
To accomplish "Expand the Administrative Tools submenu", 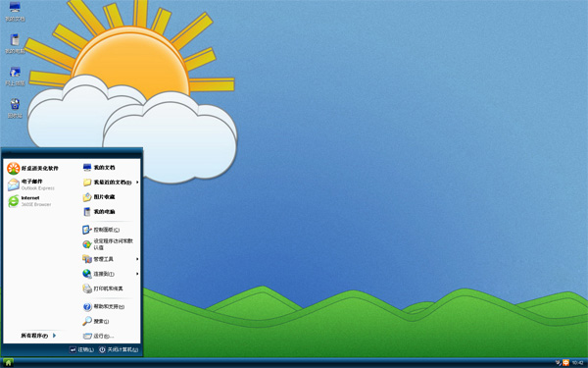I will click(111, 259).
